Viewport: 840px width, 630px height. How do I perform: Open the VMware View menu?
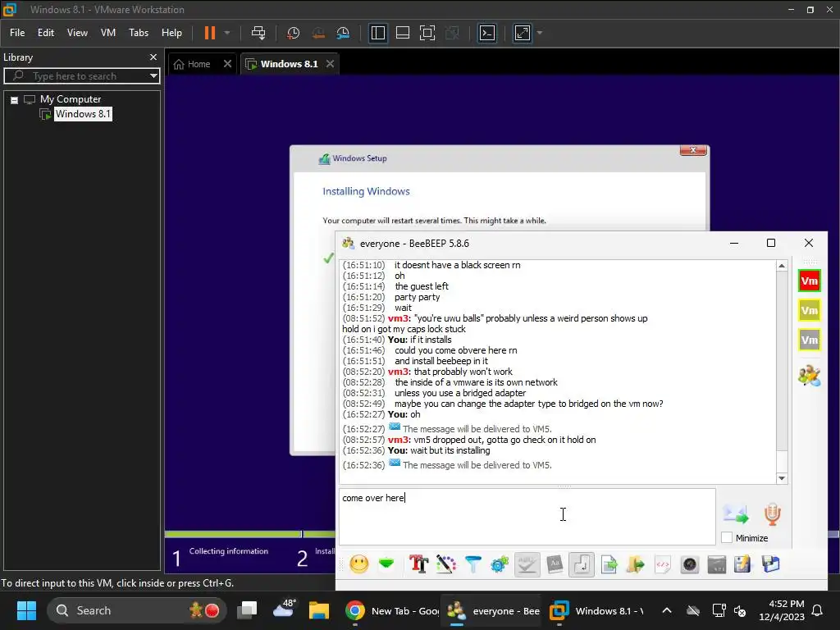pyautogui.click(x=77, y=33)
